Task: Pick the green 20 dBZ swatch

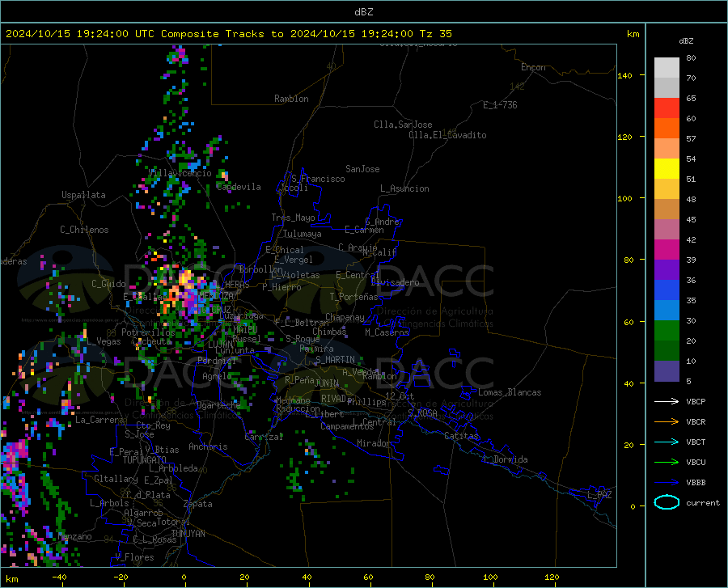Action: pyautogui.click(x=667, y=331)
